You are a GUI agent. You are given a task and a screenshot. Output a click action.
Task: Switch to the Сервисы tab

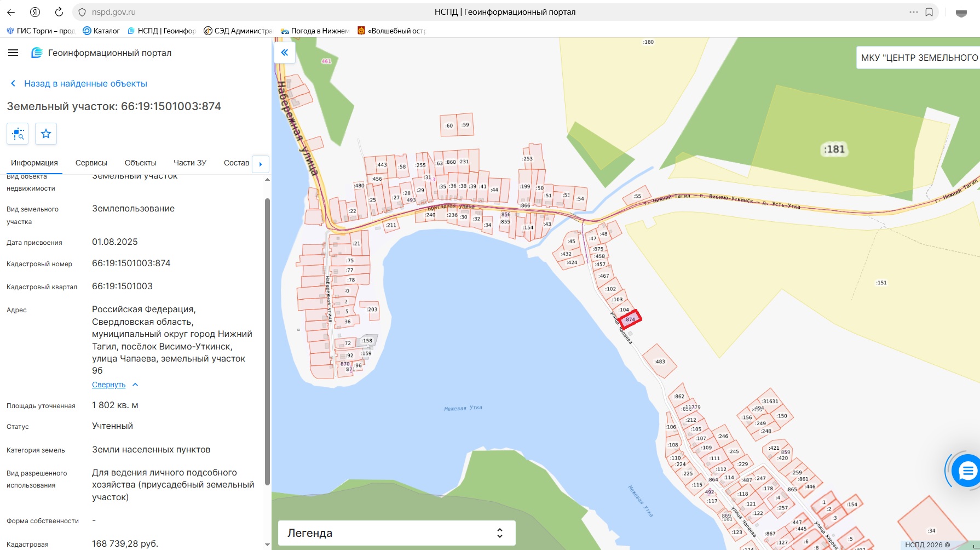click(x=91, y=163)
